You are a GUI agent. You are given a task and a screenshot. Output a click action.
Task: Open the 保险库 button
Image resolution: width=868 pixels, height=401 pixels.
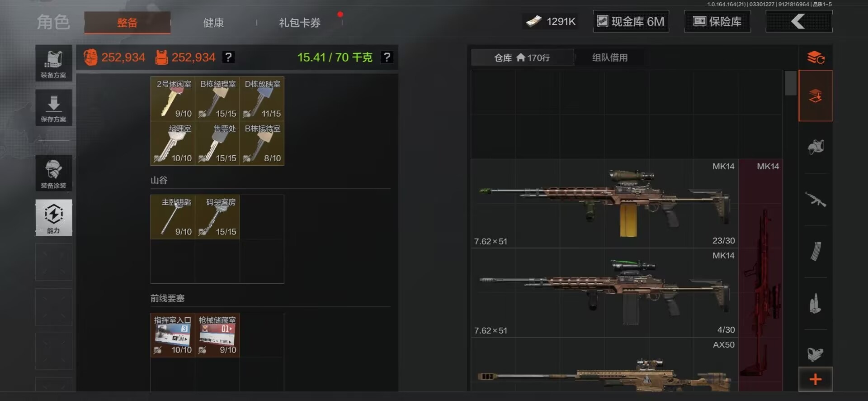[717, 21]
